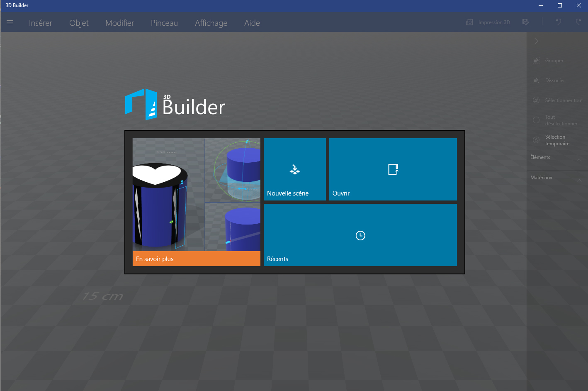Redo the last action
This screenshot has width=588, height=391.
pyautogui.click(x=578, y=22)
